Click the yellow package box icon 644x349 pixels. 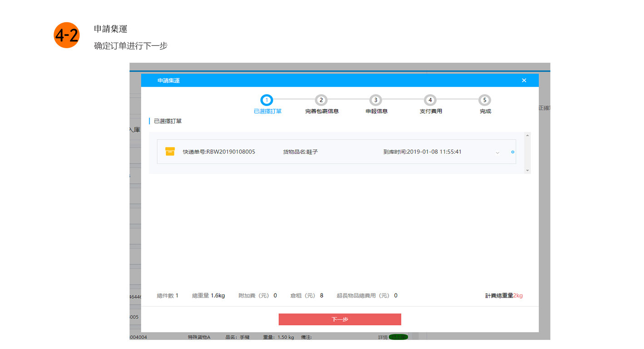tap(170, 151)
